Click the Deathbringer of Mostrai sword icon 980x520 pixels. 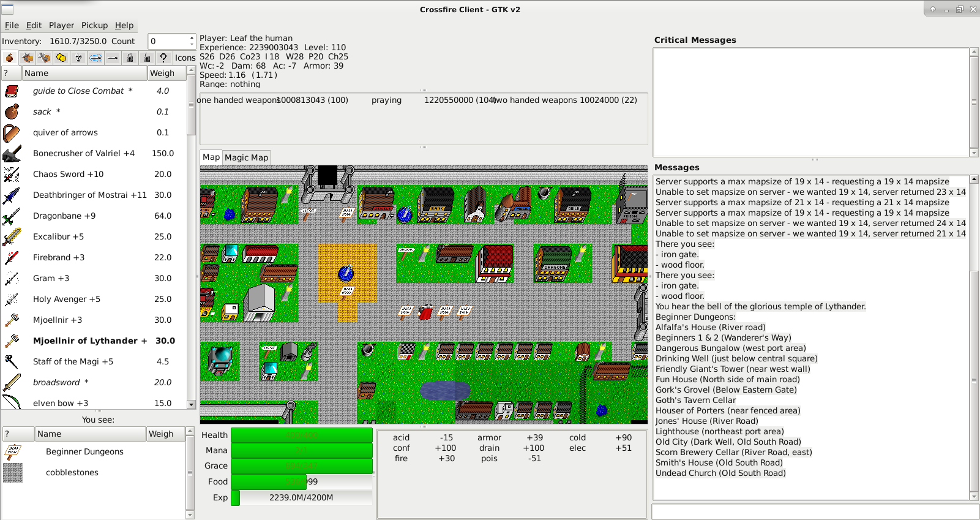12,195
